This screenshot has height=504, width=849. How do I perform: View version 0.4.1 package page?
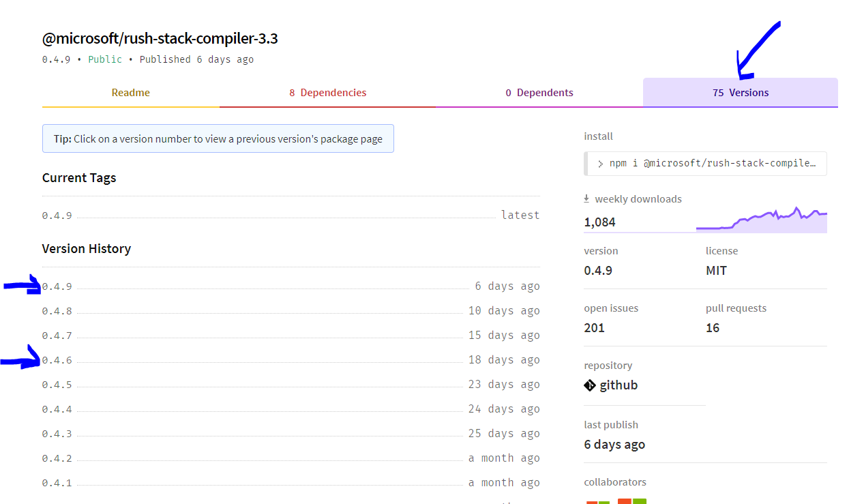click(57, 483)
